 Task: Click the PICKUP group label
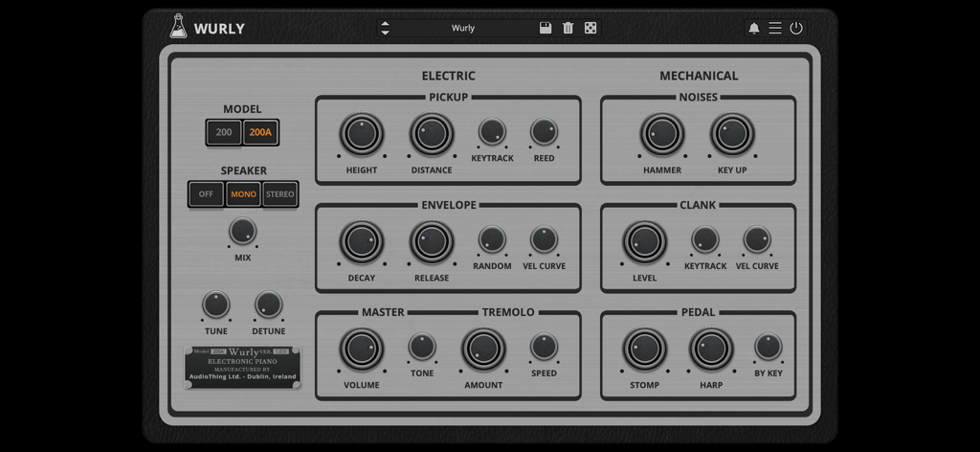(x=448, y=97)
